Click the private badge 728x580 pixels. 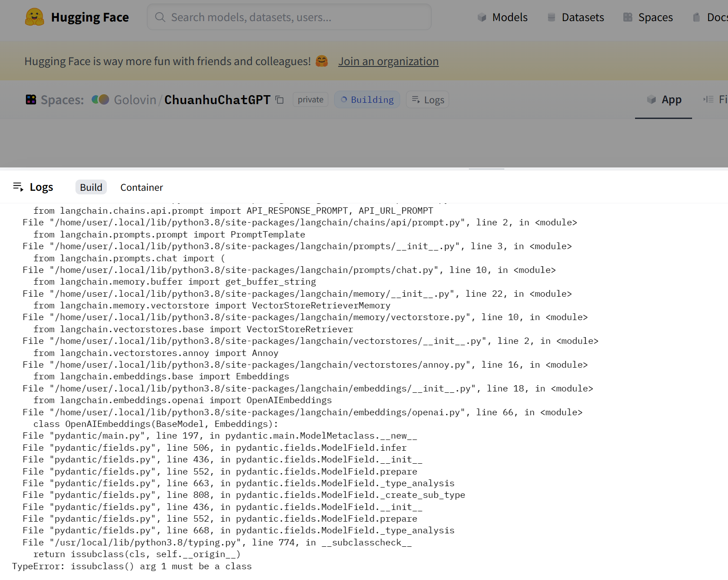point(310,99)
